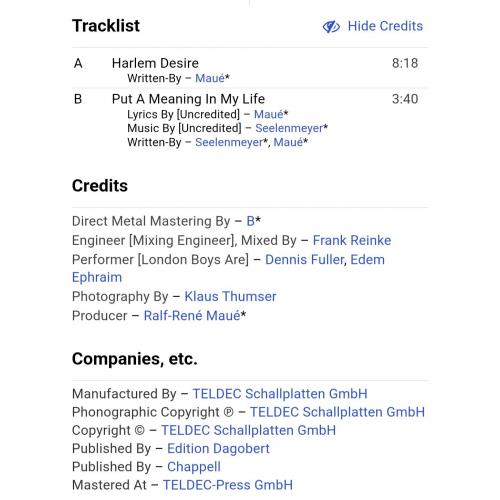Open Seelenmeyer link in Music By line
Image resolution: width=500 pixels, height=500 pixels.
(289, 128)
